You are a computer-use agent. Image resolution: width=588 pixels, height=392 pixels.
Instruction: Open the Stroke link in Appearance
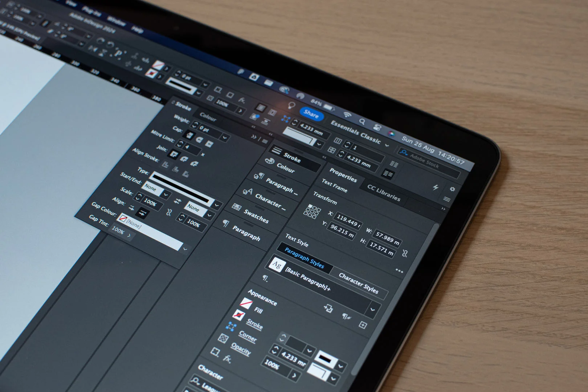coord(254,324)
